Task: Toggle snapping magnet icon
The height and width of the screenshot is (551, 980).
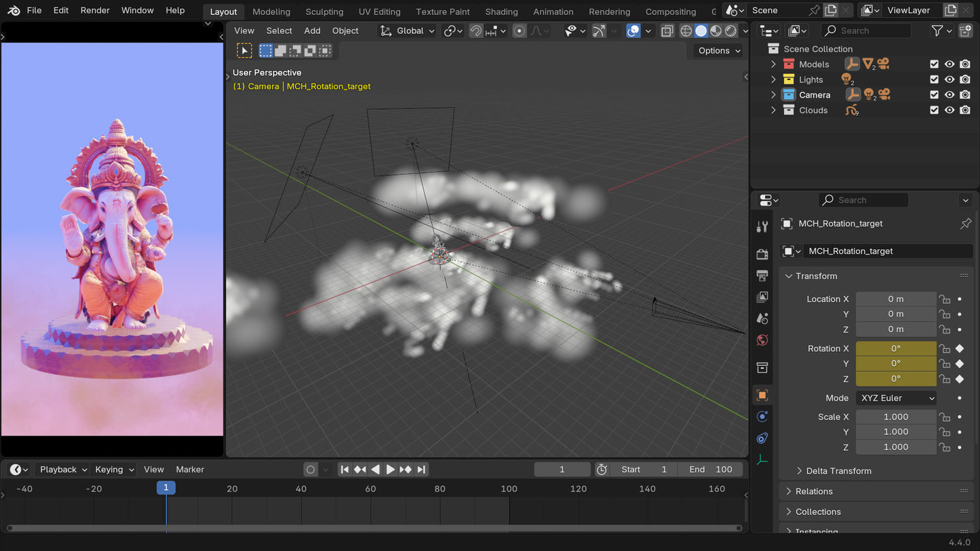Action: (476, 30)
